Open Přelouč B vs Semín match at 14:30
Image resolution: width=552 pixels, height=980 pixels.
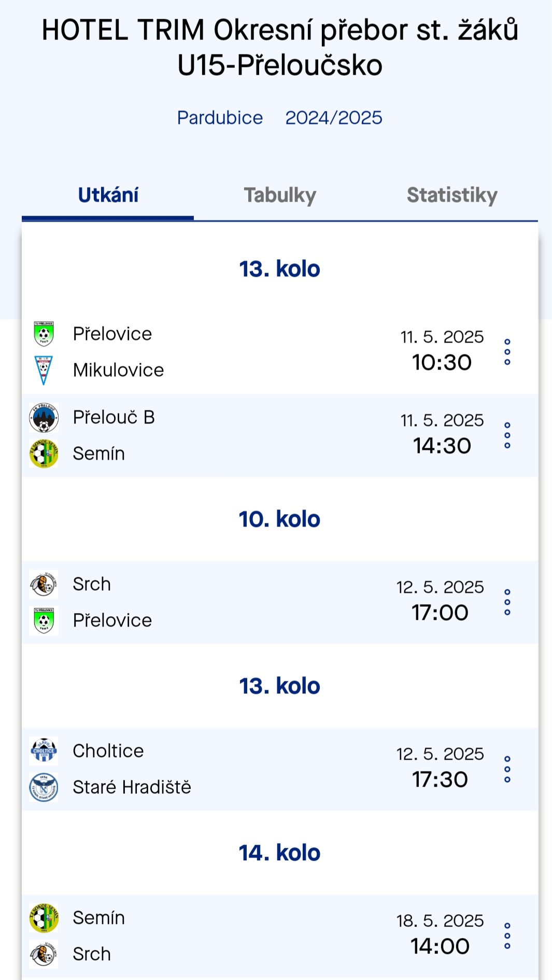280,435
